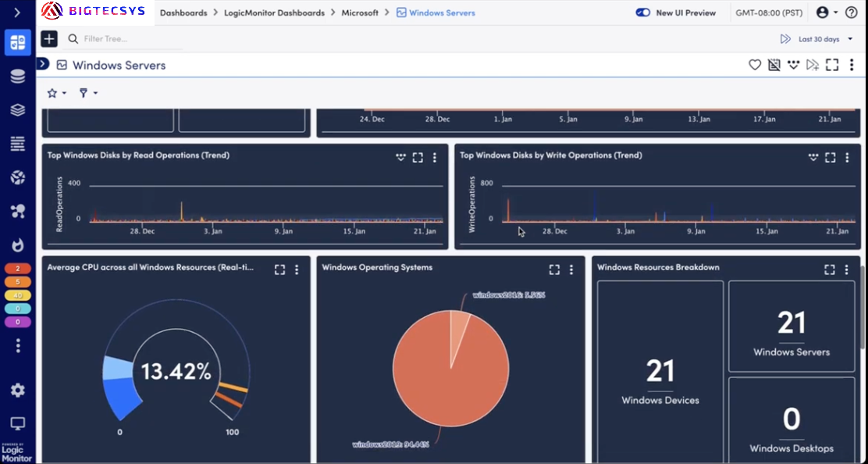Image resolution: width=868 pixels, height=464 pixels.
Task: Open the sidebar more options dots
Action: [x=18, y=345]
